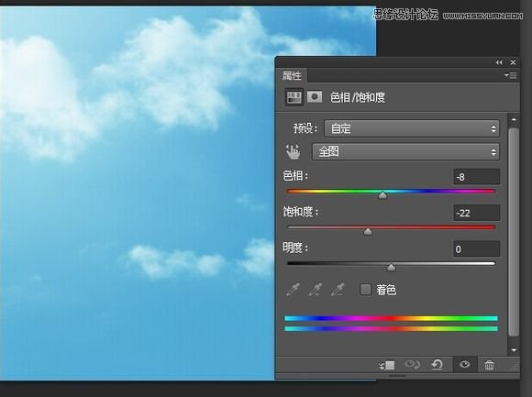Click the 饱和度: label

301,212
